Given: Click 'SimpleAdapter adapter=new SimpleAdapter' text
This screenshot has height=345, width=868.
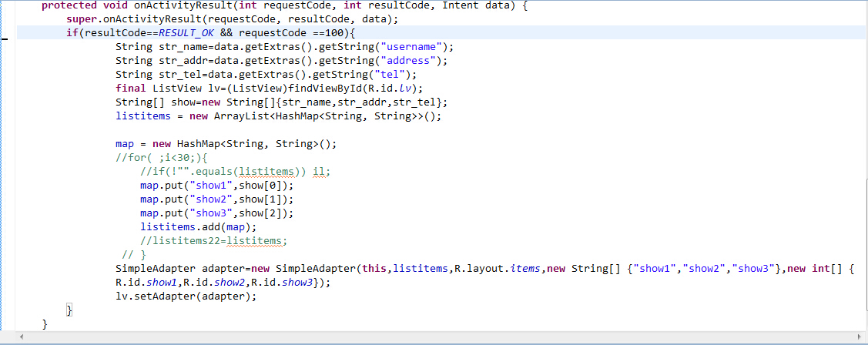Looking at the screenshot, I should coord(235,269).
